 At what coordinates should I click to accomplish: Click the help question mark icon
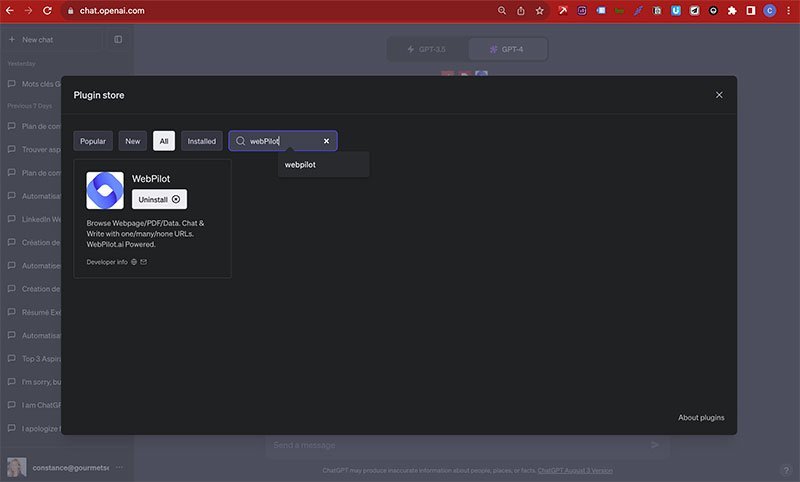(x=786, y=470)
